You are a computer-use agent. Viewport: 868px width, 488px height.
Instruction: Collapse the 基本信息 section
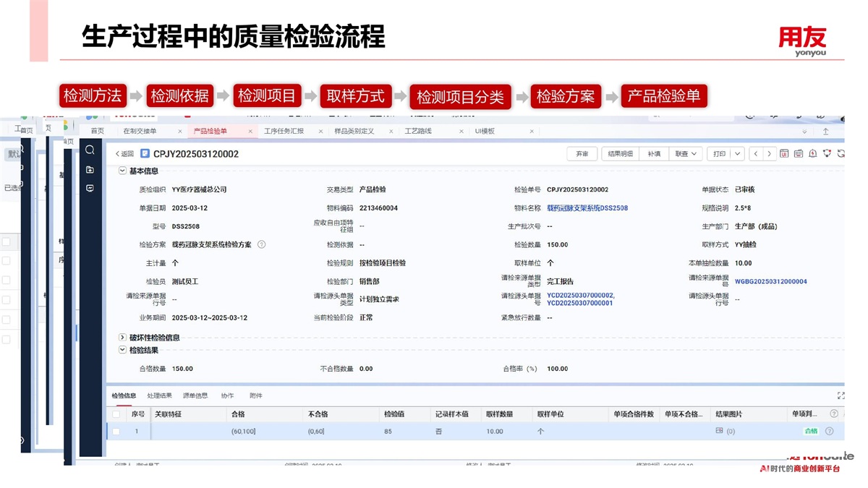tap(122, 171)
